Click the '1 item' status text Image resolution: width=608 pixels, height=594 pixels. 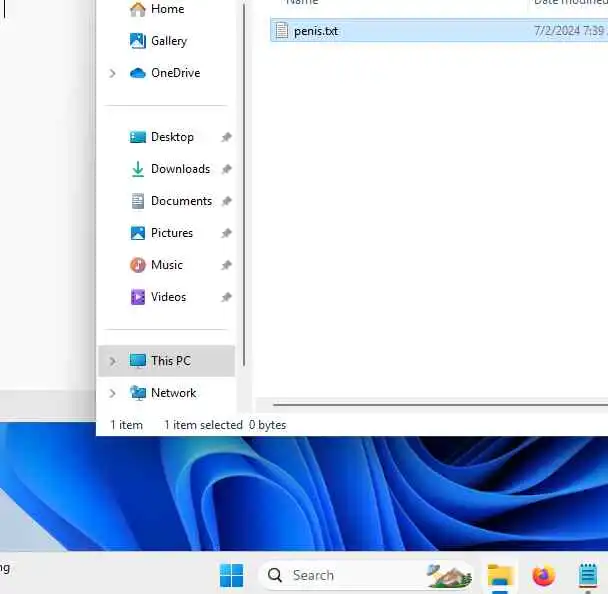pos(126,425)
